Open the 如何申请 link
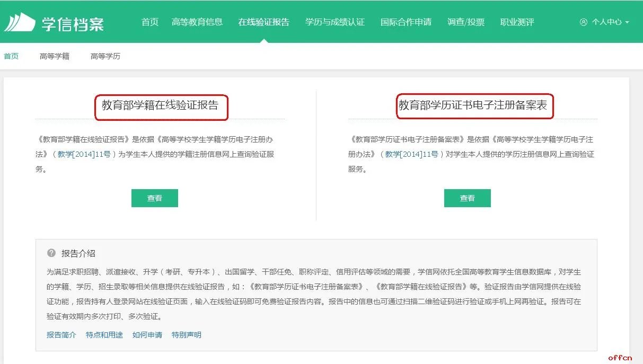 (147, 334)
